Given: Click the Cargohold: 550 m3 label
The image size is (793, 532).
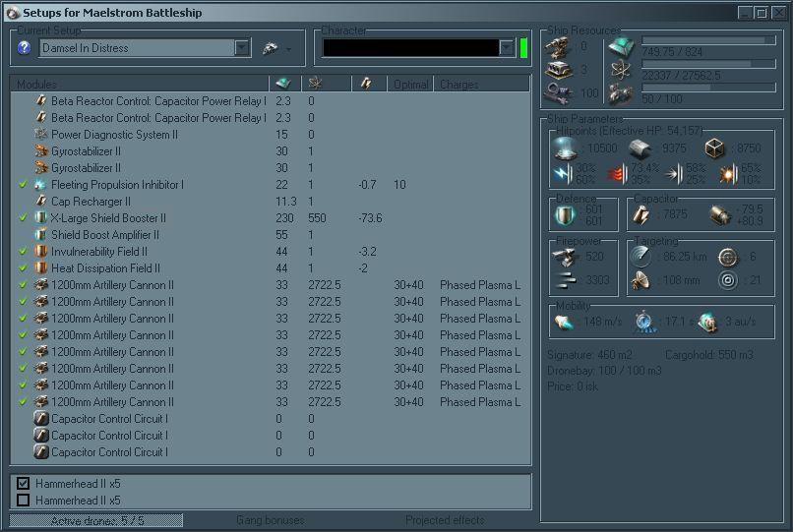Looking at the screenshot, I should [x=709, y=355].
